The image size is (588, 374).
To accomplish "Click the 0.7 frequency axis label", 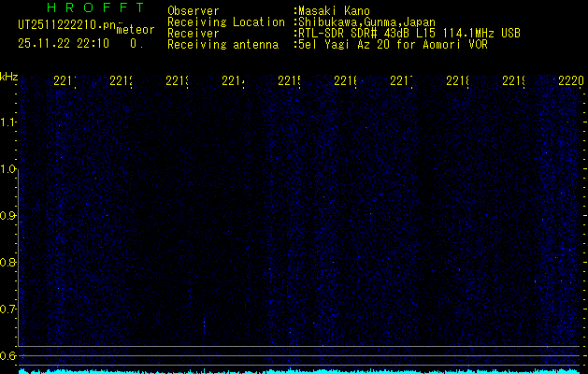I will tap(7, 309).
